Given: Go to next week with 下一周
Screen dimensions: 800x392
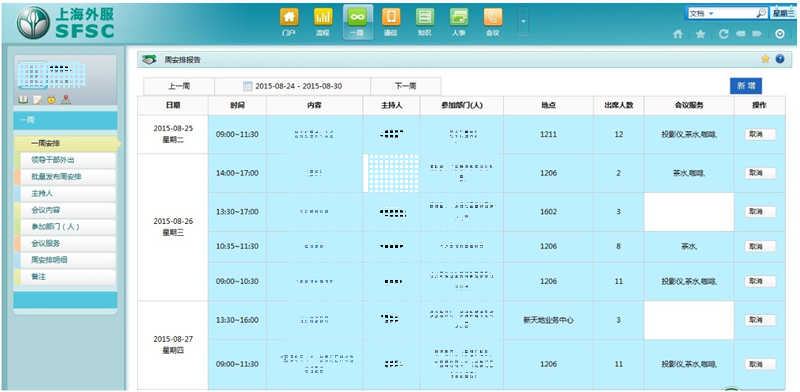Looking at the screenshot, I should (x=406, y=86).
